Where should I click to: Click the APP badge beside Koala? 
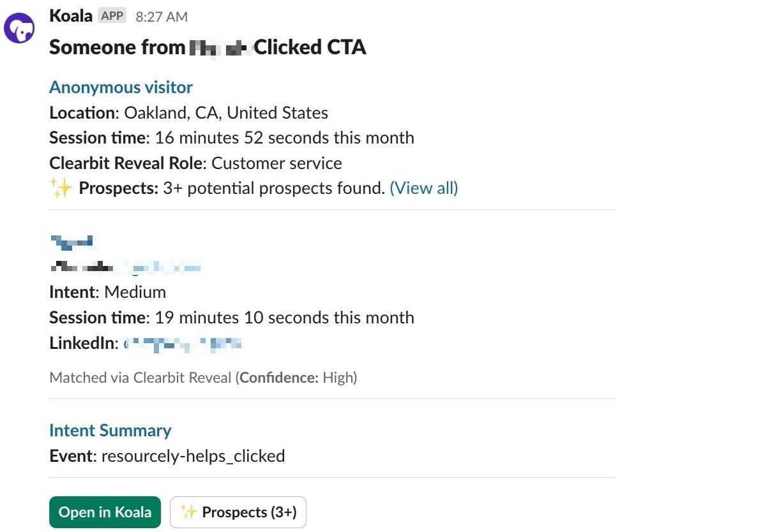coord(112,16)
